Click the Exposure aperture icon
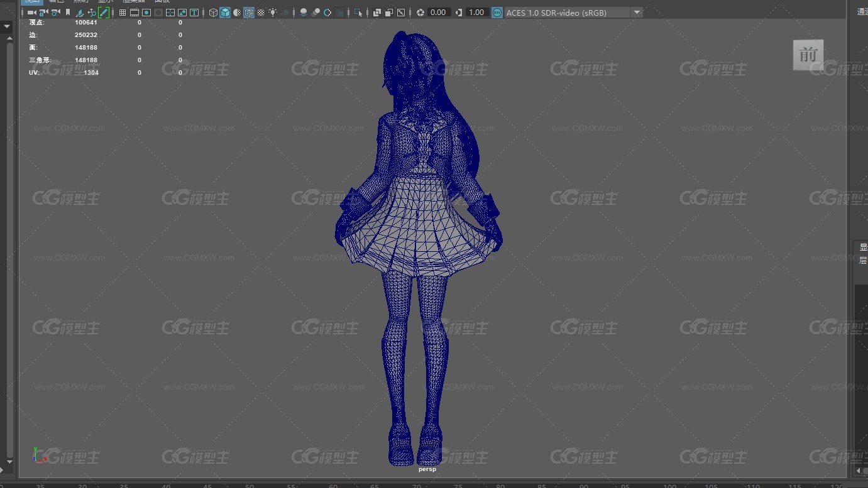 tap(420, 13)
